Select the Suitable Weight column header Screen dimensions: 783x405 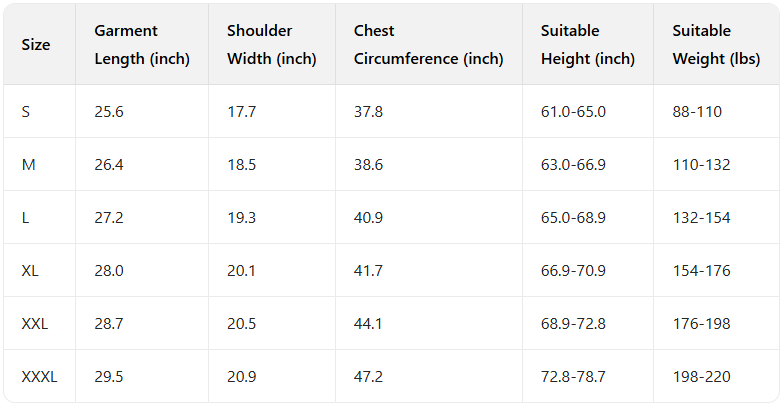(715, 45)
